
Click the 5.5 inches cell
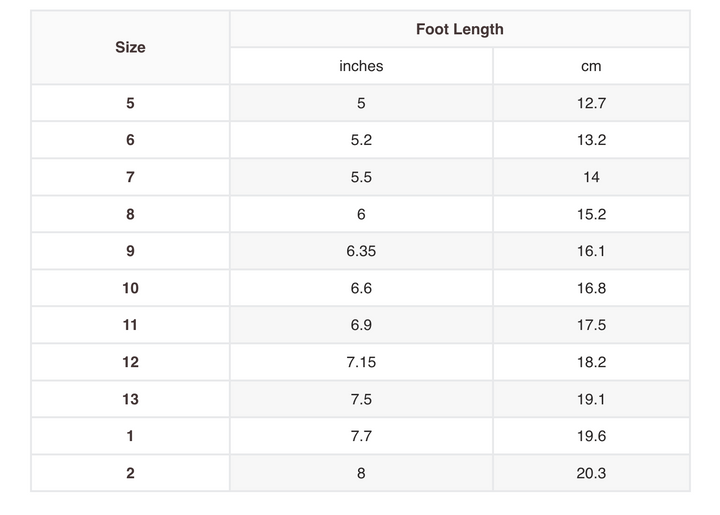coord(361,177)
